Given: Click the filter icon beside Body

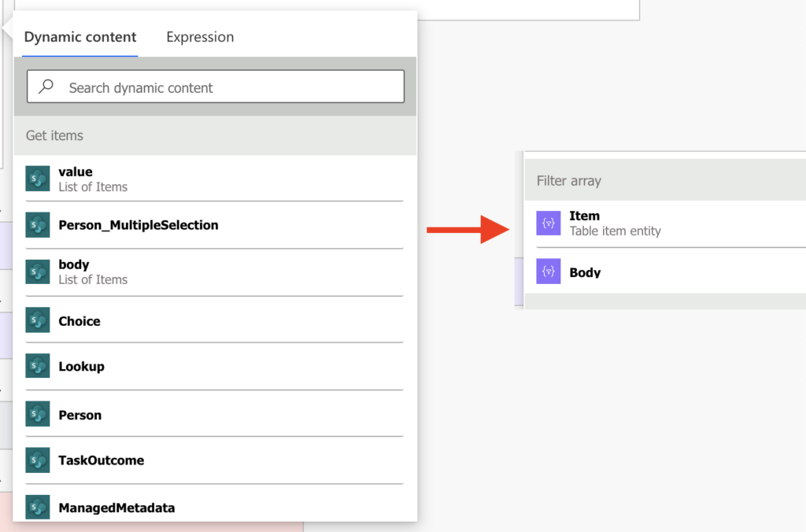Looking at the screenshot, I should (549, 271).
